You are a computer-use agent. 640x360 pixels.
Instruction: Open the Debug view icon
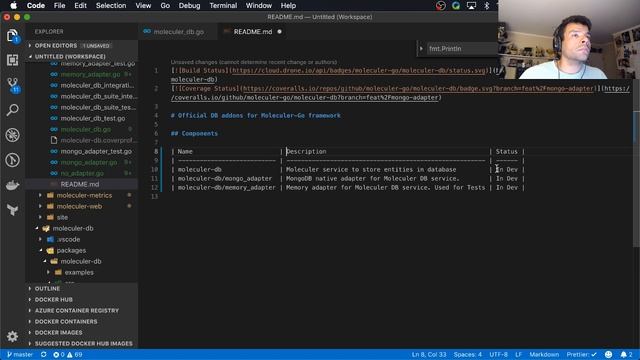coord(13,135)
